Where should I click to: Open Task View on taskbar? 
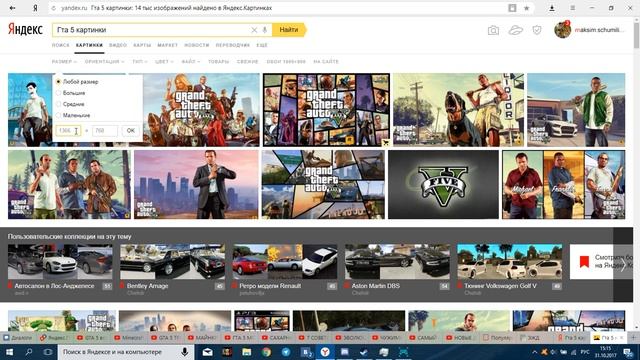pos(48,352)
